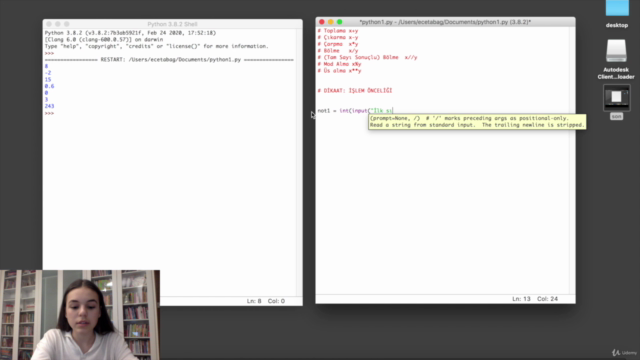Image resolution: width=640 pixels, height=360 pixels.
Task: Click the Python 3.8.2 Shell title bar
Action: pos(172,24)
